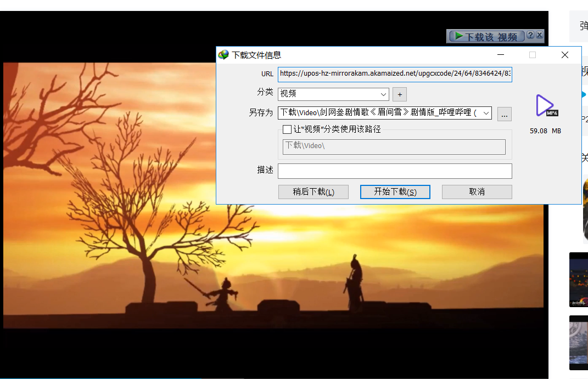Click the 下载该视频 button above the video
The height and width of the screenshot is (379, 588).
pyautogui.click(x=487, y=37)
